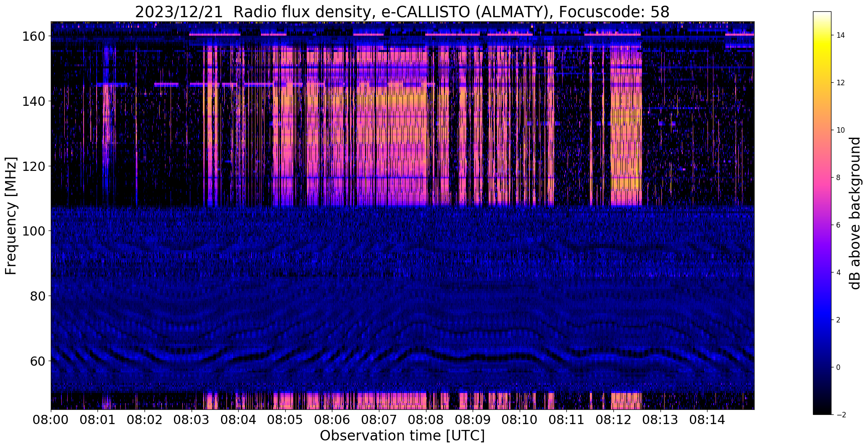The image size is (868, 448).
Task: Click the colorbar tick label 0
Action: click(x=839, y=367)
